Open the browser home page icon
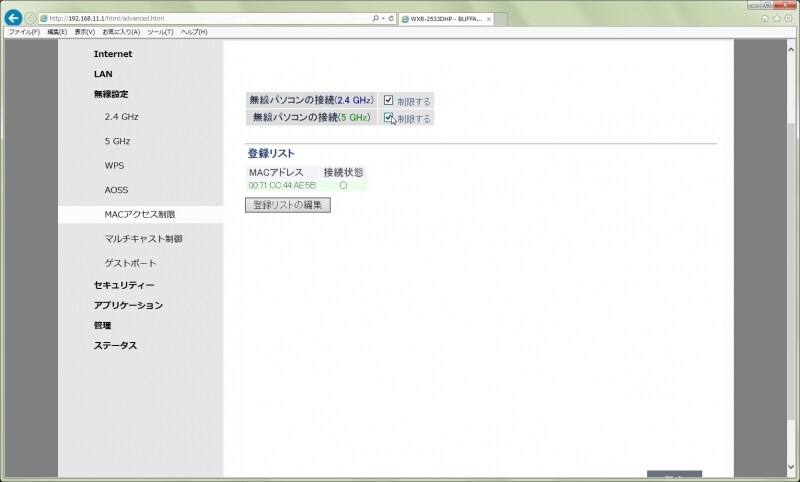Screen dimensions: 800x482 click(x=765, y=18)
